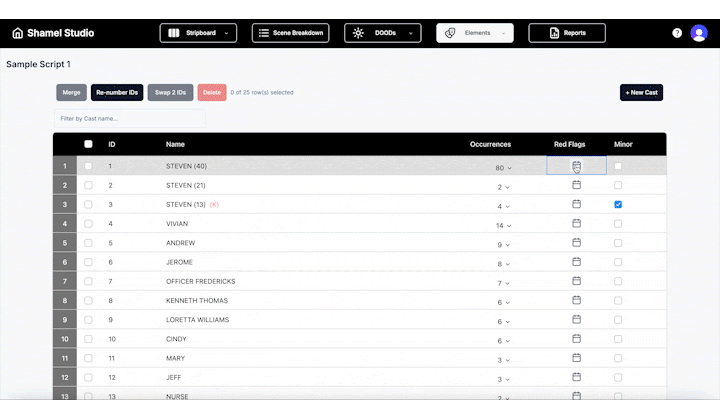
Task: Expand occurrences dropdown for JEFF
Action: pos(504,379)
